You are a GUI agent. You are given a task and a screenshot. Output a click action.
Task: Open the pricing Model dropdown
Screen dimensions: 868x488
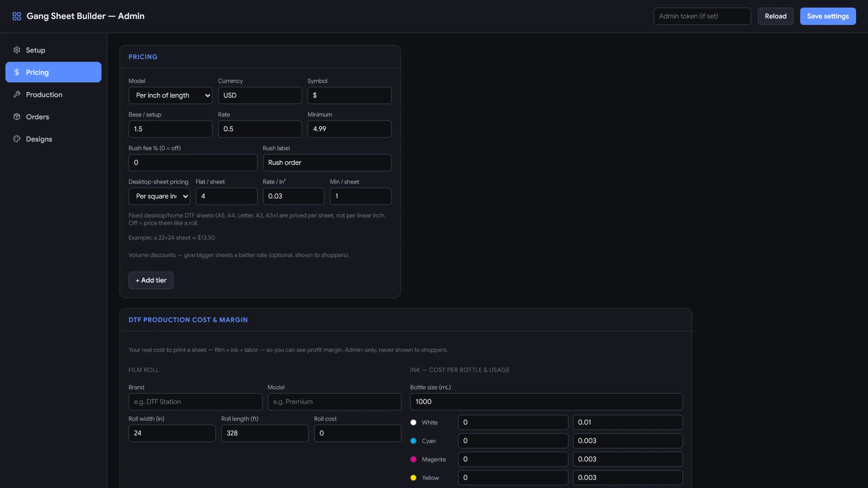pos(170,95)
